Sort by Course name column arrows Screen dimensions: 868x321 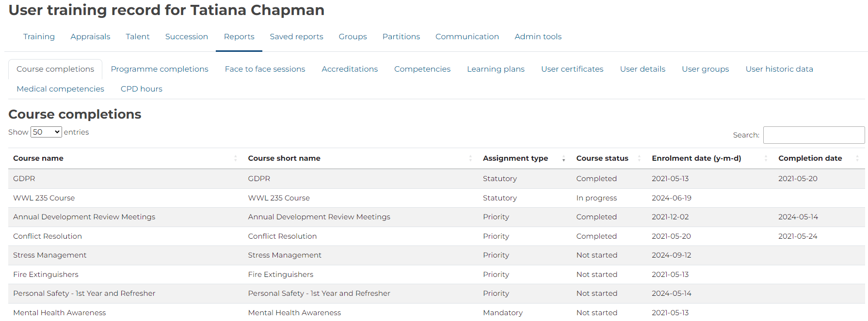click(235, 158)
